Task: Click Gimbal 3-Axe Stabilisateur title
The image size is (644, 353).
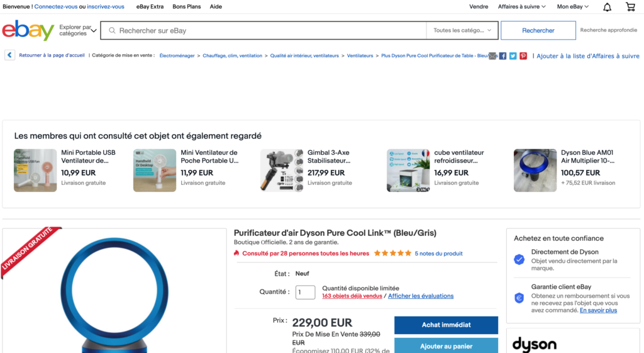Action: 329,157
